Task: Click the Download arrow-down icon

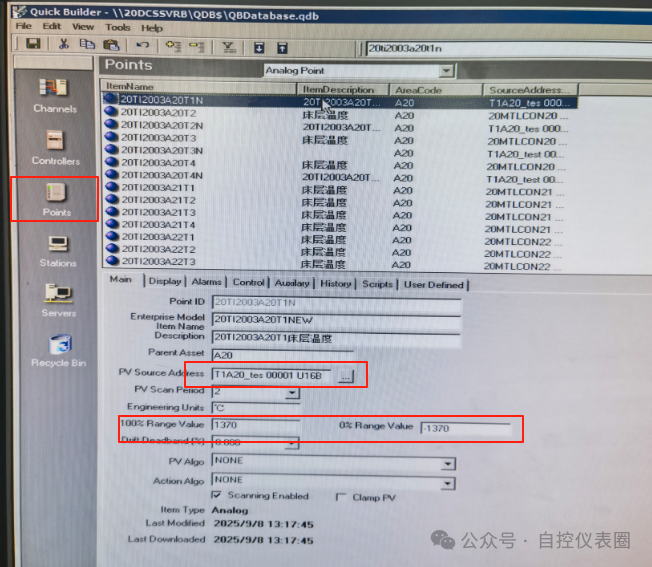Action: [x=259, y=48]
